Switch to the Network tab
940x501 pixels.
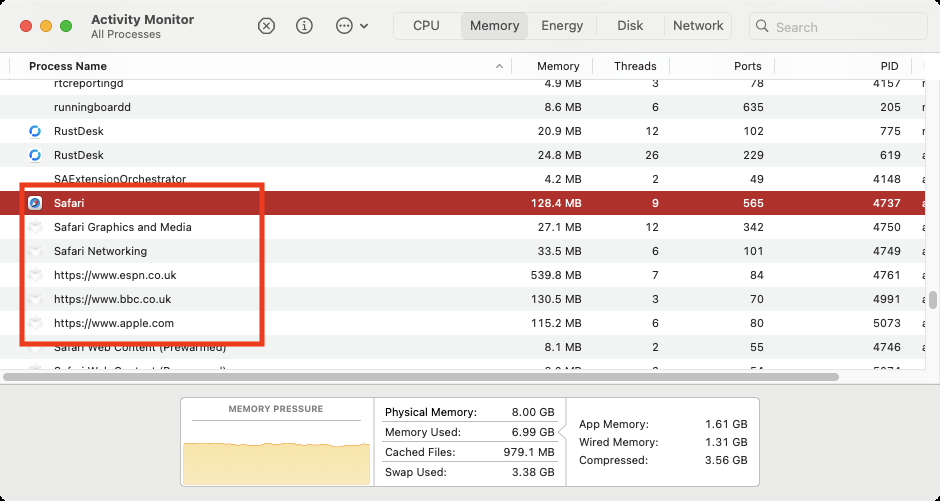pos(698,26)
